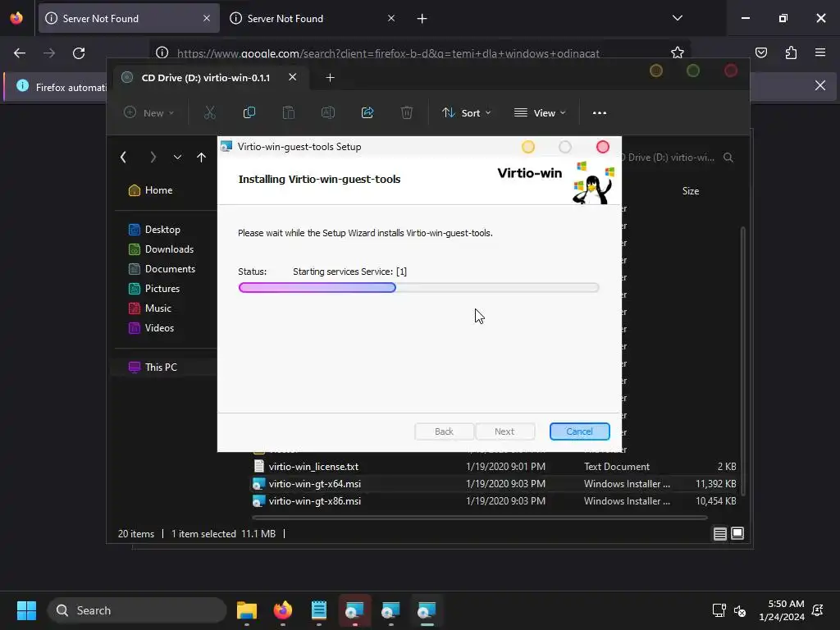Image resolution: width=840 pixels, height=630 pixels.
Task: Select virtio-win_license.txt file
Action: point(313,467)
